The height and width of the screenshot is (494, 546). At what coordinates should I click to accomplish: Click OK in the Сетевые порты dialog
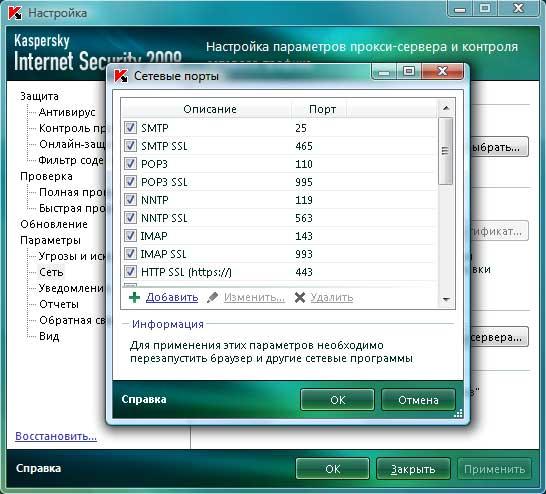tap(337, 400)
